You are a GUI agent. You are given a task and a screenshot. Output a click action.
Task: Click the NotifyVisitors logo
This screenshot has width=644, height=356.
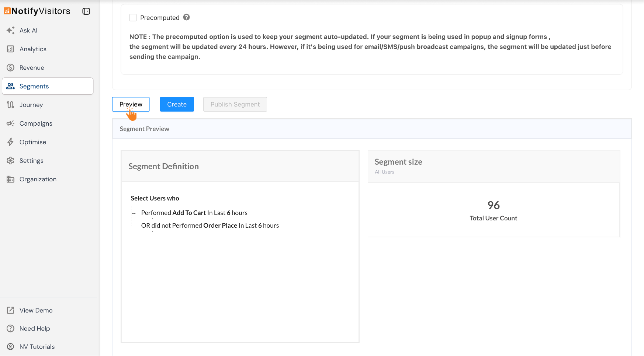point(37,11)
